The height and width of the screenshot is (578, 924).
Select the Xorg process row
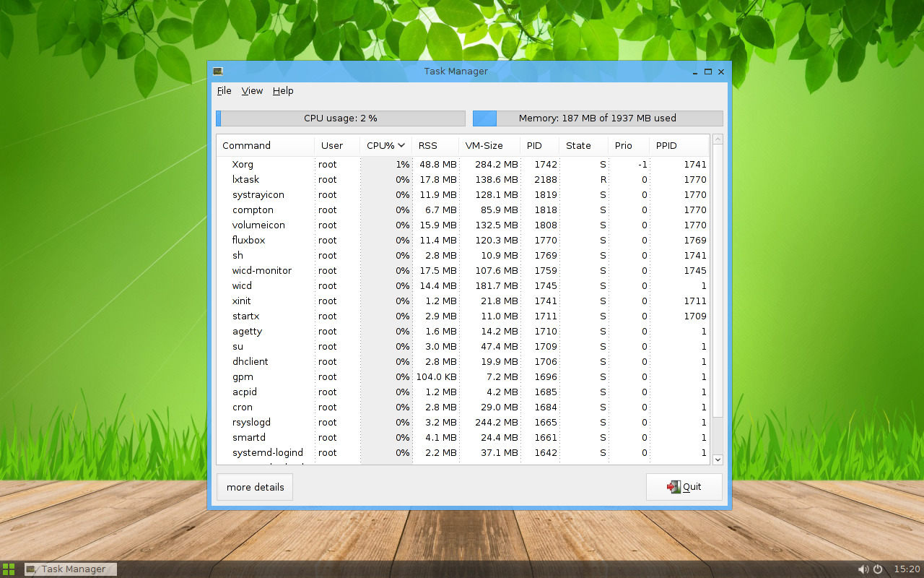(462, 165)
